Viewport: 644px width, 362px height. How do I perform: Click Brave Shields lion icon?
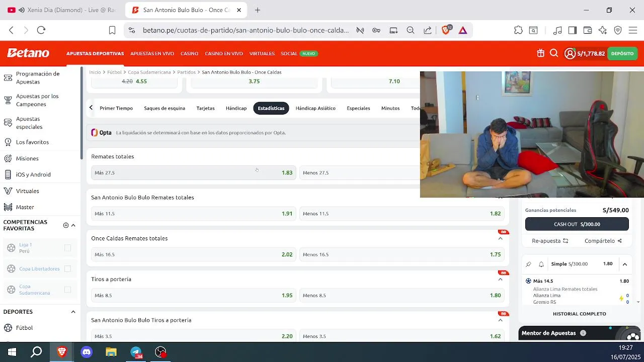click(x=445, y=30)
